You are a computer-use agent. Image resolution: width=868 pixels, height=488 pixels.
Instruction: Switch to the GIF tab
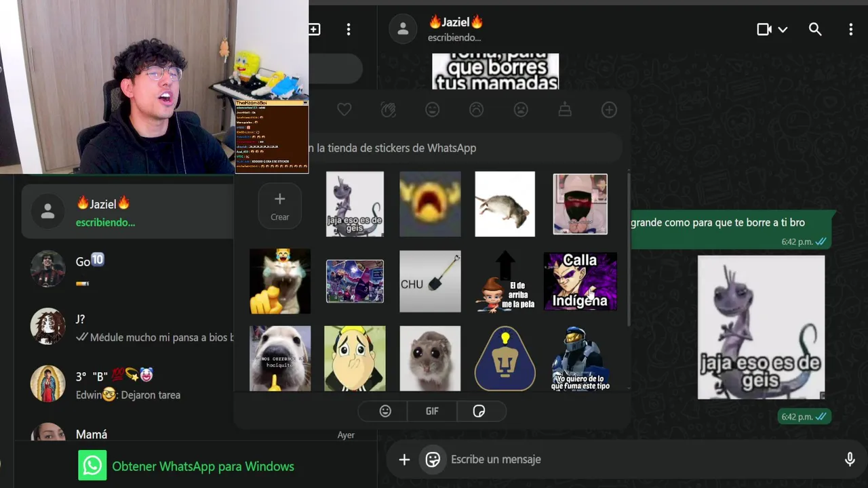tap(432, 411)
